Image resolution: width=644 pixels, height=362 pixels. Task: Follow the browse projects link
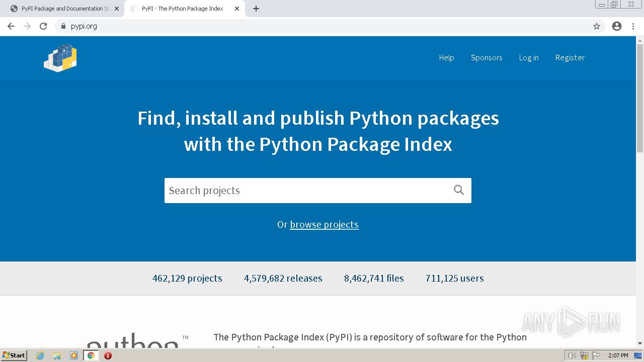pyautogui.click(x=324, y=224)
